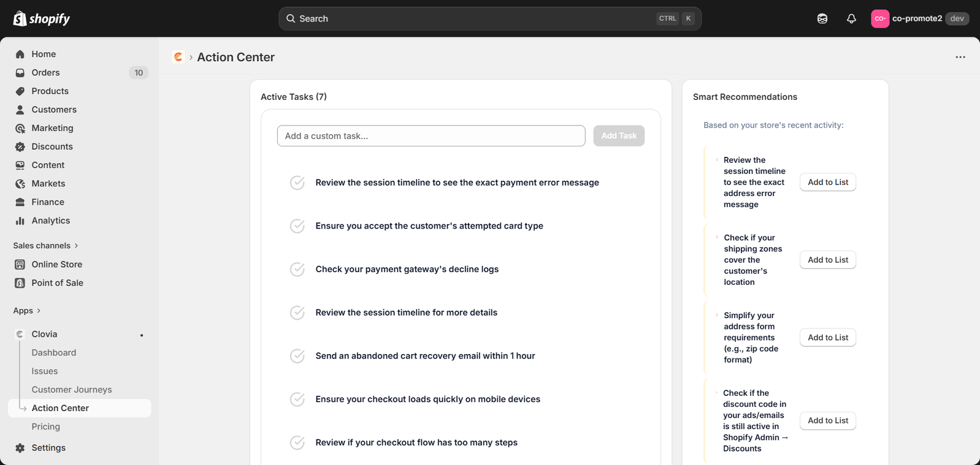
Task: Open Home in the sidebar
Action: tap(80, 54)
